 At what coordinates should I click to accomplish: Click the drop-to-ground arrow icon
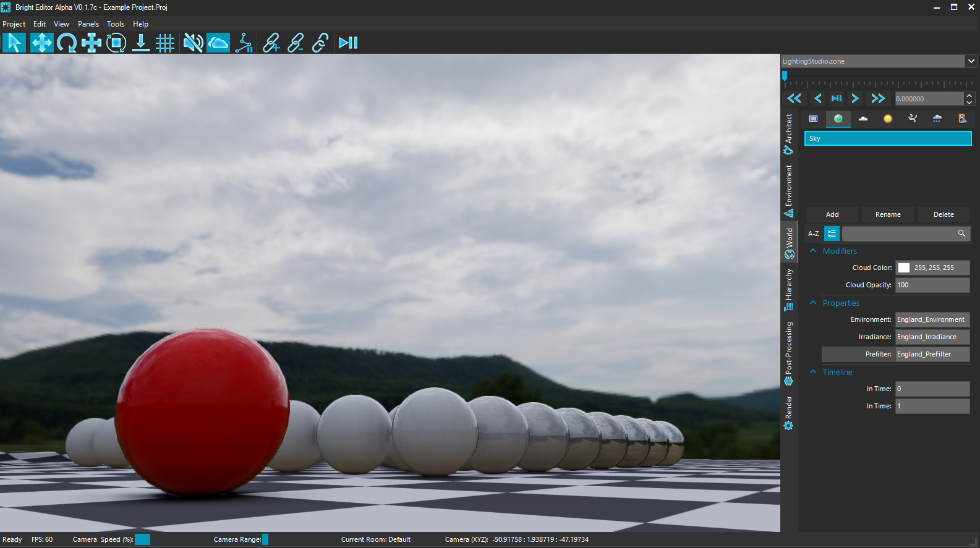[x=141, y=43]
